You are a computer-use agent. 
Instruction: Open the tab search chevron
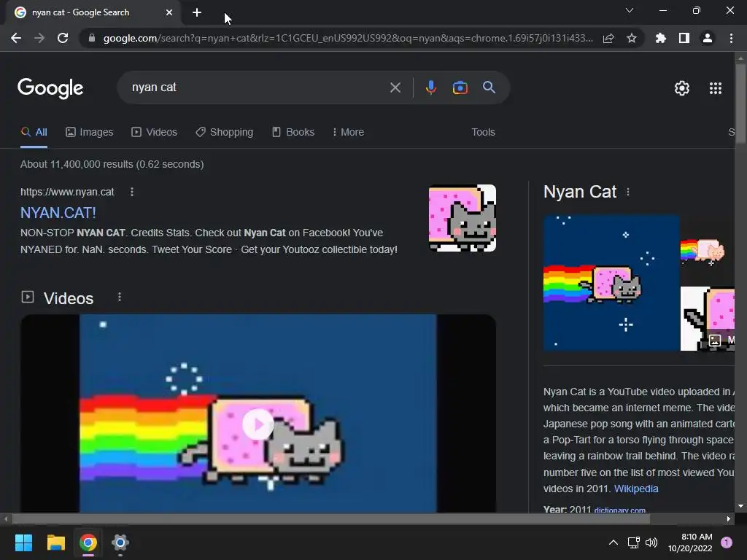(x=630, y=10)
